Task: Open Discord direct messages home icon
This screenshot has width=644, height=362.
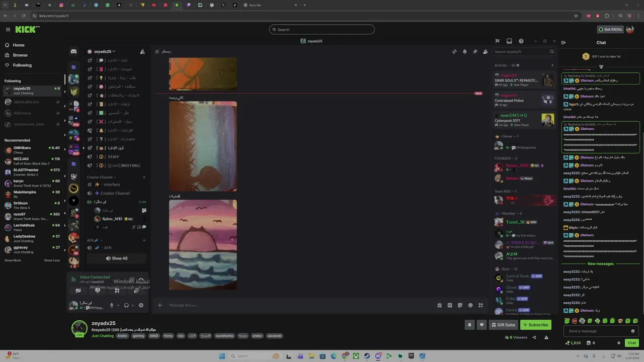Action: (73, 51)
